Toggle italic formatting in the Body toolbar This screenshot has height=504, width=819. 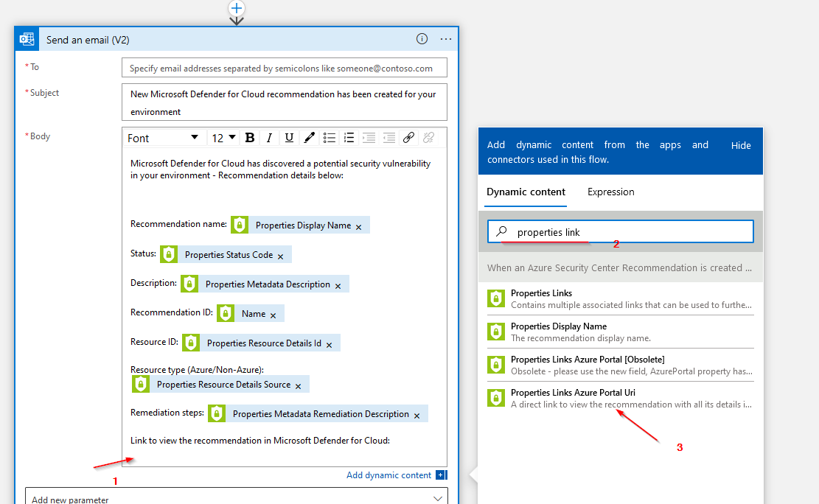(x=269, y=138)
